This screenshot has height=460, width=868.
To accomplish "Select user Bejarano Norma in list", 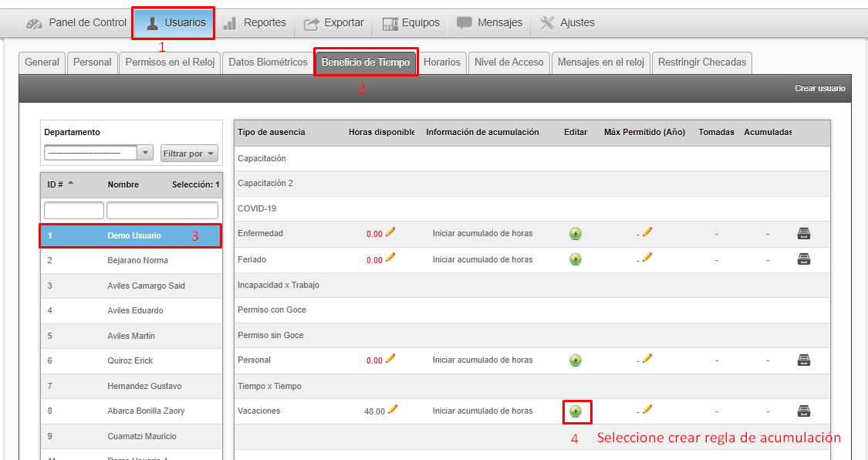I will click(x=139, y=261).
